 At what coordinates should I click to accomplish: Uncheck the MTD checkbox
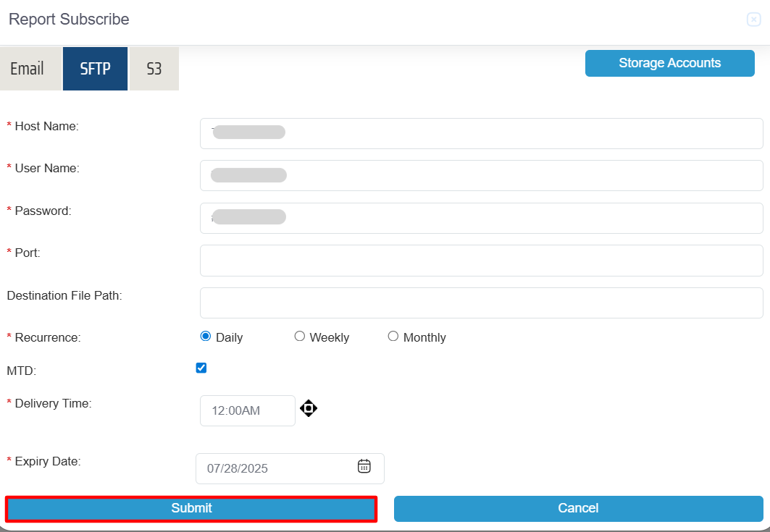201,368
